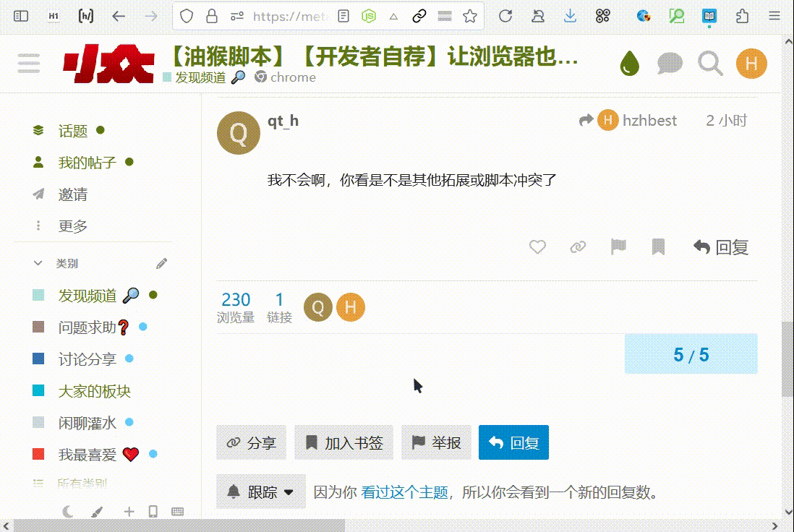Click the 5 / 5 post progress indicator

(691, 355)
